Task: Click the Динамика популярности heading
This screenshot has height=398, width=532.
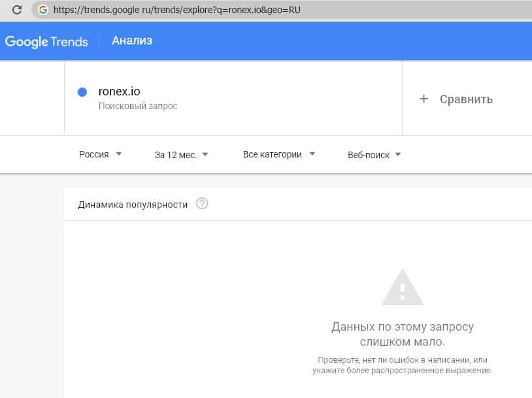Action: 133,205
